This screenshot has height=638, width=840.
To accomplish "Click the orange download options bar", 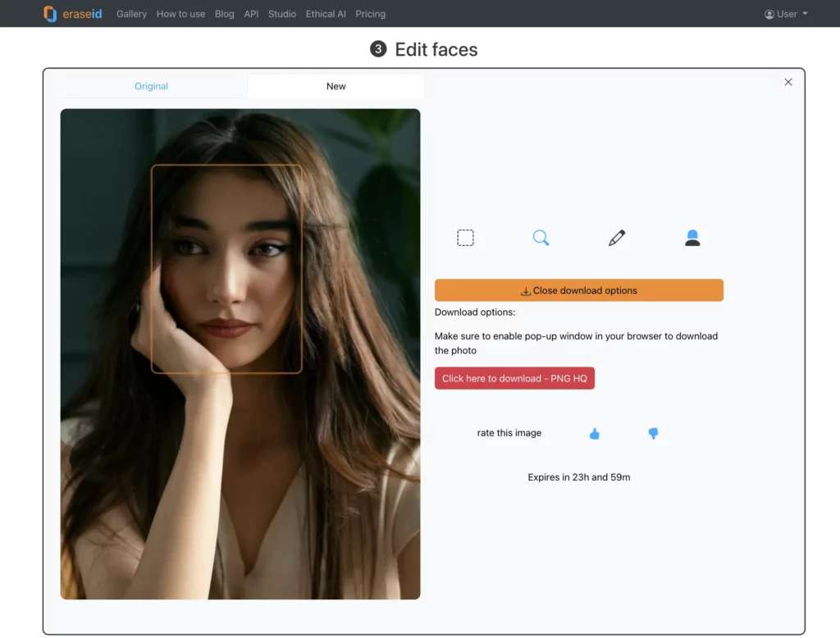I will coord(578,289).
